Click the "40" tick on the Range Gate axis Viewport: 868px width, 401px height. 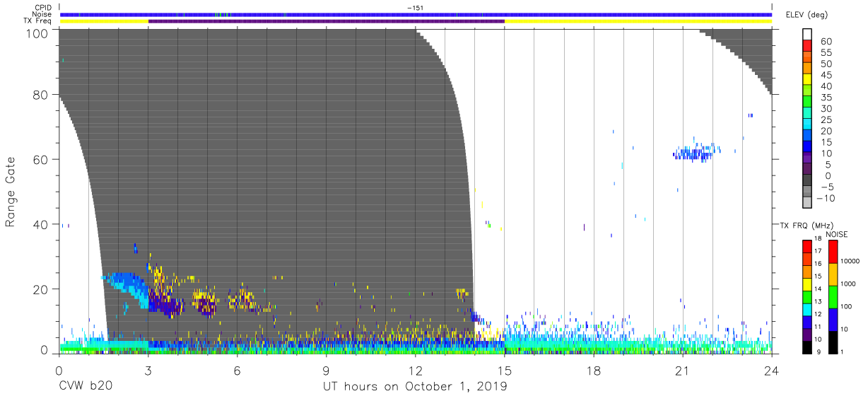click(40, 224)
